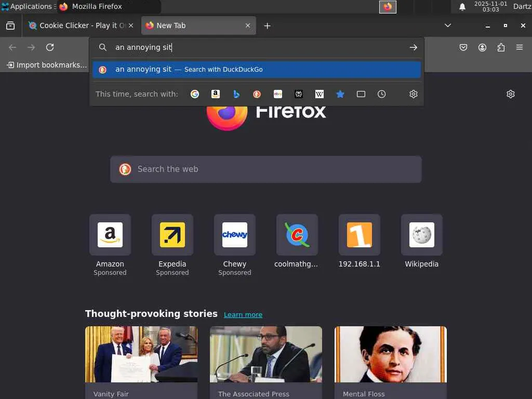The width and height of the screenshot is (532, 399).
Task: Go back to previous page
Action: point(12,47)
